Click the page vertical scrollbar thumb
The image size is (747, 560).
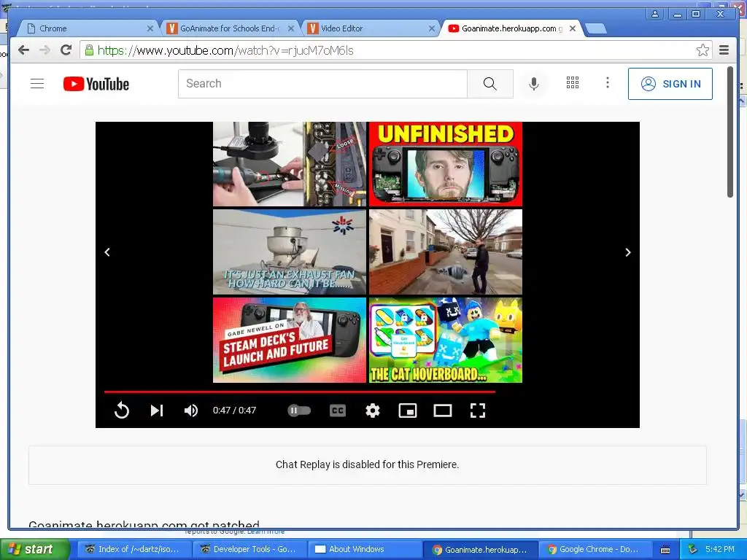click(x=730, y=133)
